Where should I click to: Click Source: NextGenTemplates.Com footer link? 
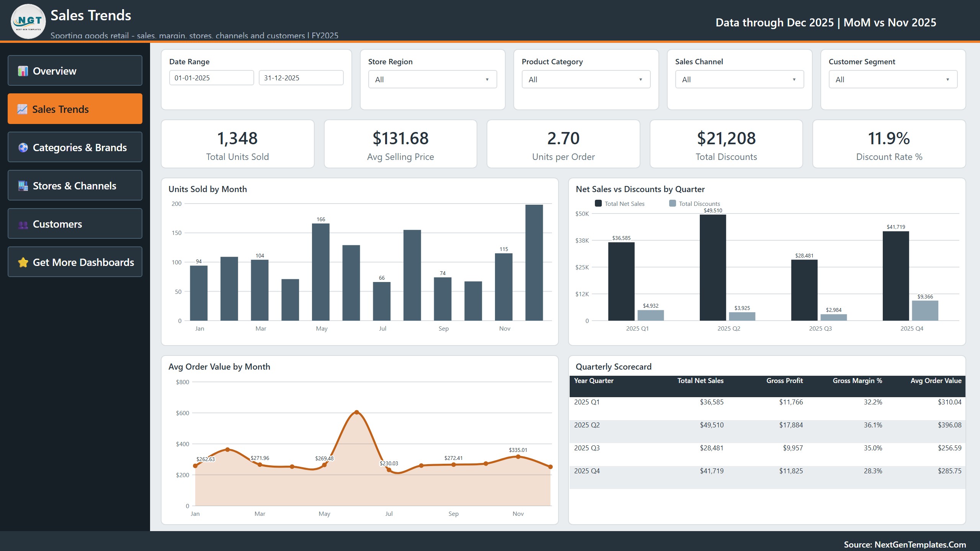click(x=905, y=544)
